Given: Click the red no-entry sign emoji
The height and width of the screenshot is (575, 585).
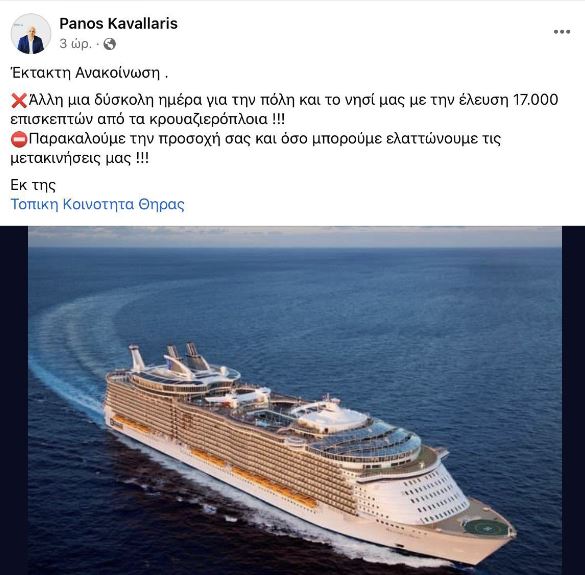Looking at the screenshot, I should pos(19,140).
